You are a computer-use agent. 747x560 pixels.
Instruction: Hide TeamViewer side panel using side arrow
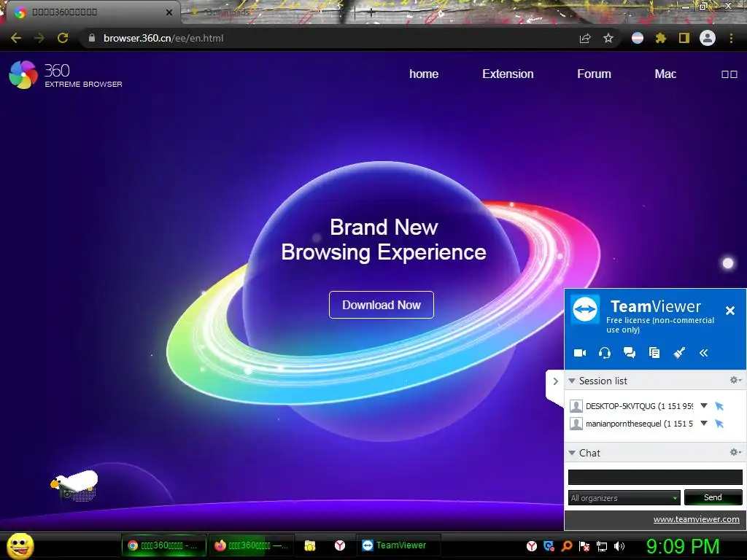555,381
